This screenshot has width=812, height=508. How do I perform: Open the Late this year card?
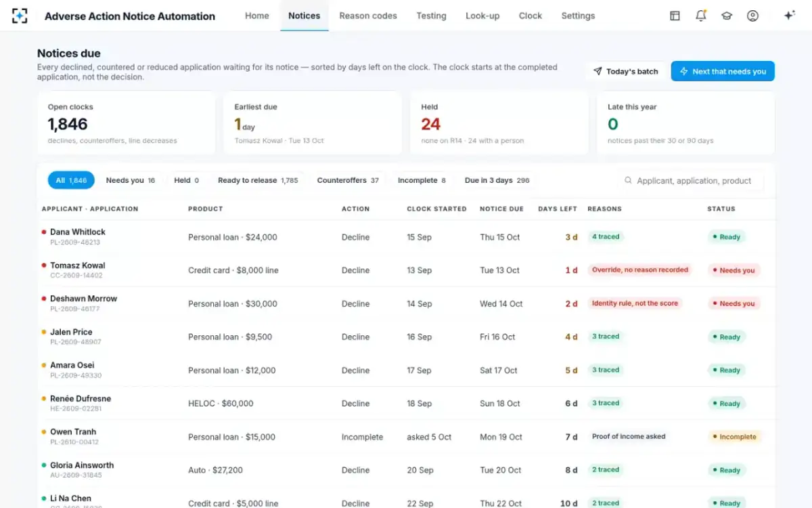pos(685,123)
